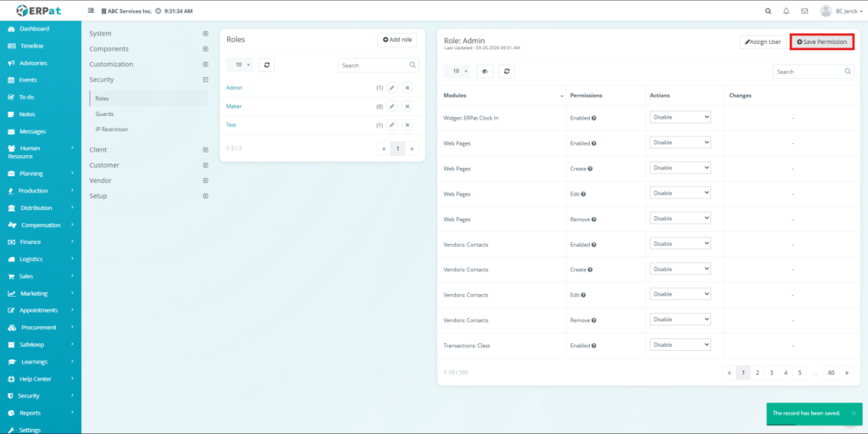Expand the System settings section
Image resolution: width=868 pixels, height=434 pixels.
pos(205,34)
